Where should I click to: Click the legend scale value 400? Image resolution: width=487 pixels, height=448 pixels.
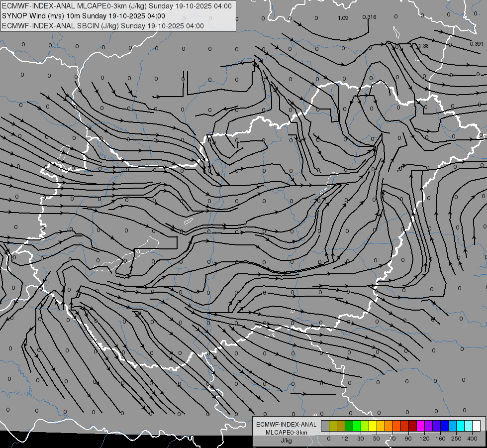(x=472, y=439)
